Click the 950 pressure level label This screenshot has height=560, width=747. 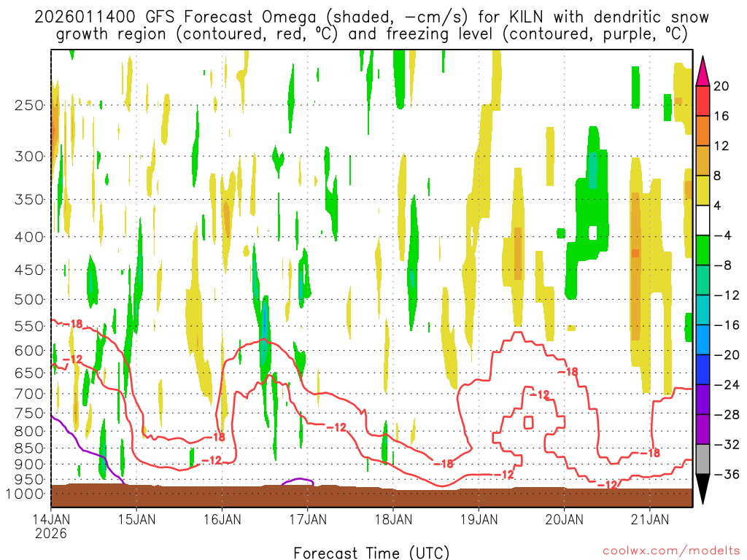tap(29, 480)
